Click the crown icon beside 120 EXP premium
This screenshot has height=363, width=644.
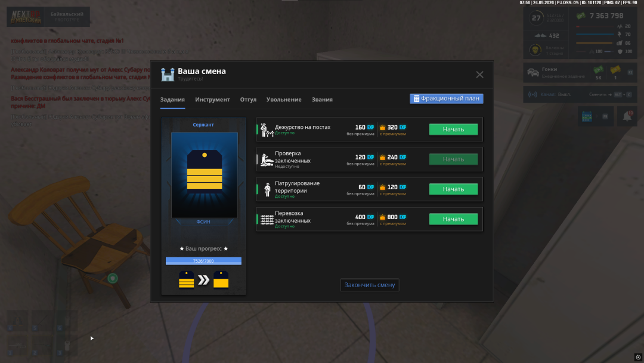pos(382,187)
